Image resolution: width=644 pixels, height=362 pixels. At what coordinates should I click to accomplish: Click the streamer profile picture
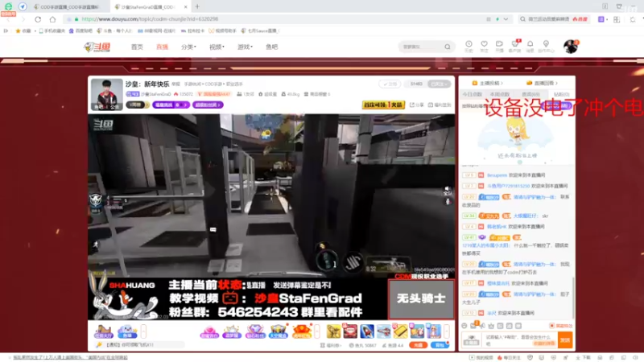pos(106,94)
